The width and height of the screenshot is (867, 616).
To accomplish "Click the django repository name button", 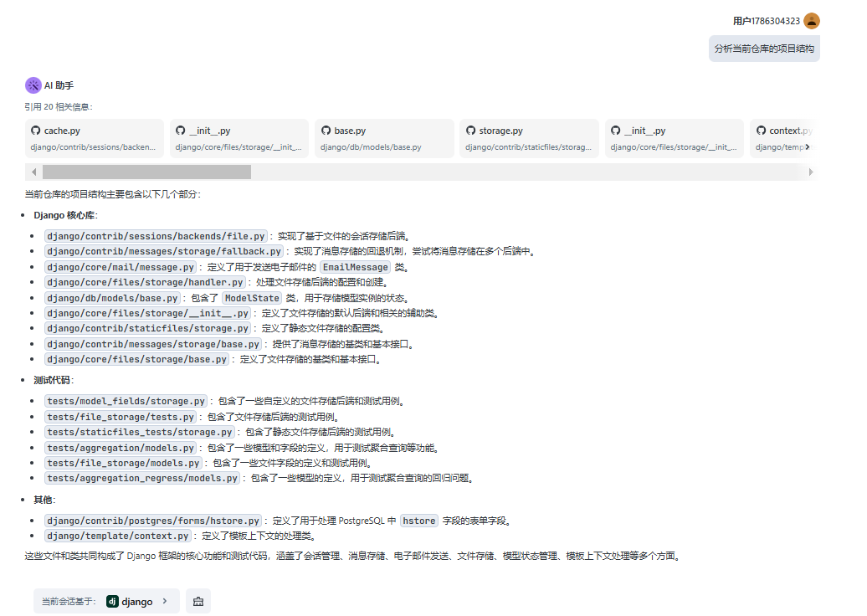I will click(137, 601).
